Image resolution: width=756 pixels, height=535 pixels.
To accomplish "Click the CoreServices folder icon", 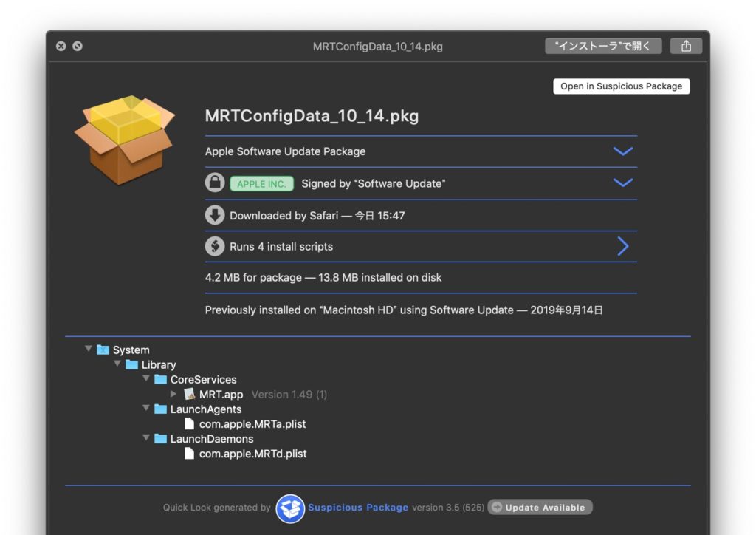I will [159, 379].
